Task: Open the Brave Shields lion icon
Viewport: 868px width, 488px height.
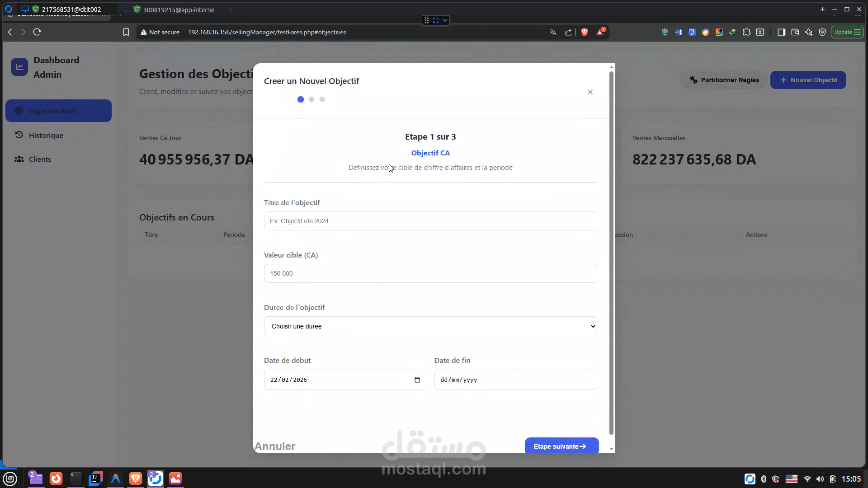Action: pyautogui.click(x=584, y=32)
